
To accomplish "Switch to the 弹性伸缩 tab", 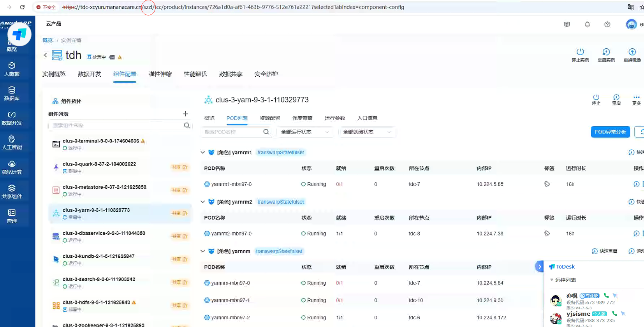I will (x=160, y=74).
